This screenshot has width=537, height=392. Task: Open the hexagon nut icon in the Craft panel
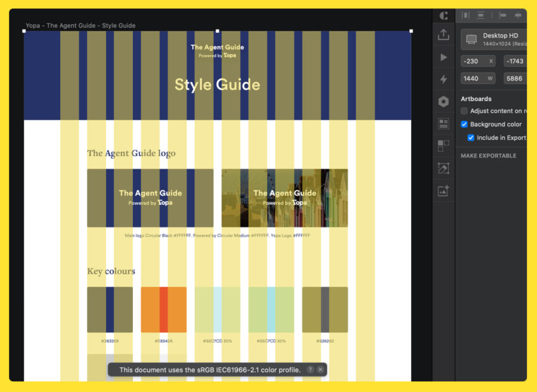click(443, 101)
